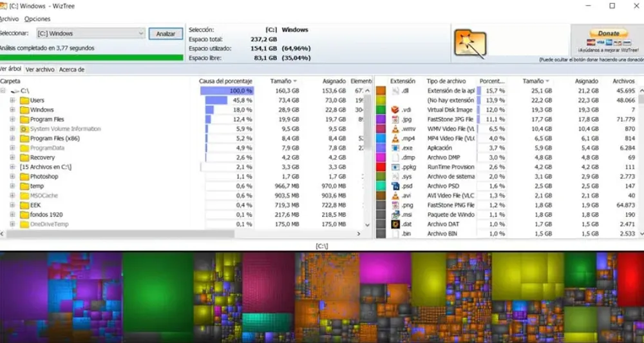Screen dimensions: 644x343
Task: Expand the Users folder node
Action: coord(12,101)
